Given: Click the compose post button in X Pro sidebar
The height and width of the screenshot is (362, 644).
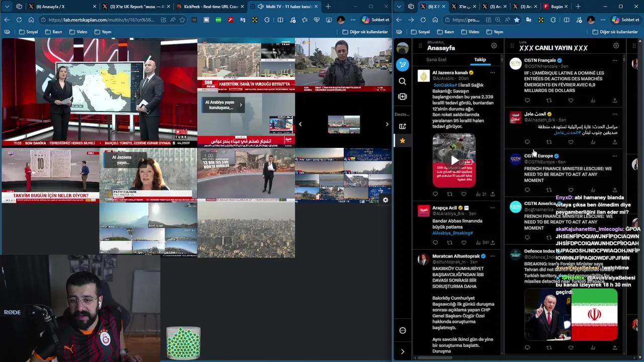Looking at the screenshot, I should pyautogui.click(x=403, y=64).
